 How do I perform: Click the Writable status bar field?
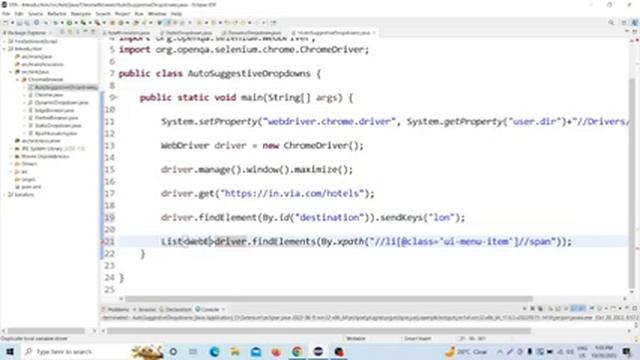coord(356,339)
